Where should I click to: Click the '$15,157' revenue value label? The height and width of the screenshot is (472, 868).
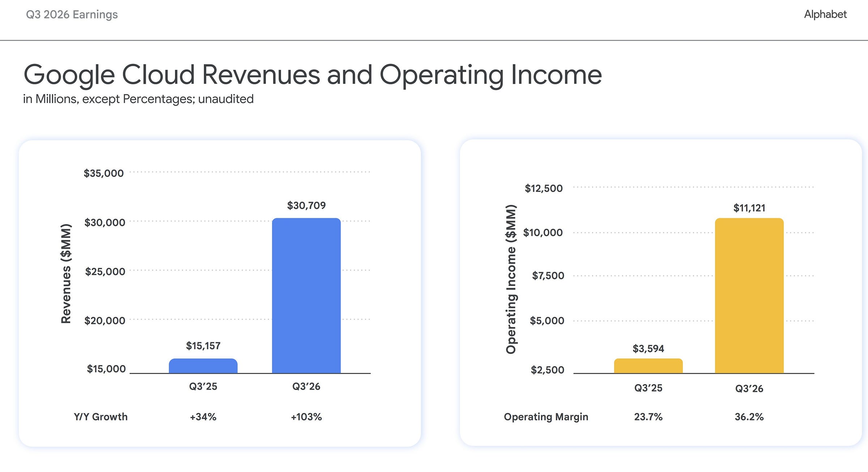tap(203, 346)
